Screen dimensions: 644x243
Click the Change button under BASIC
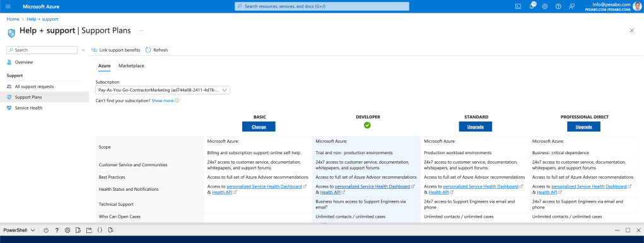tap(259, 127)
